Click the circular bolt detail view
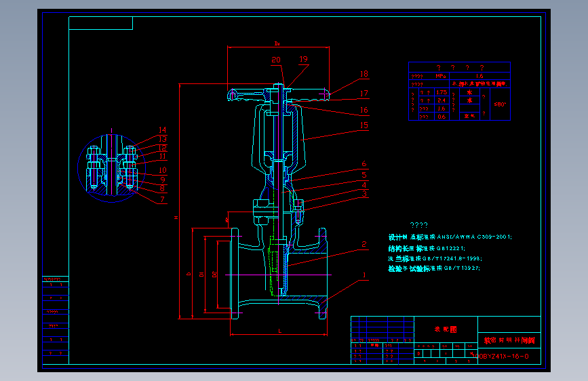Image resolution: width=588 pixels, height=381 pixels. (111, 168)
